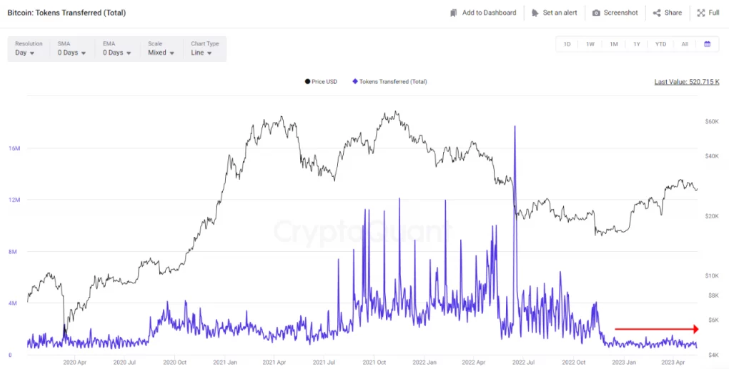Click the 16M left axis label
This screenshot has height=374, width=731.
tap(14, 148)
